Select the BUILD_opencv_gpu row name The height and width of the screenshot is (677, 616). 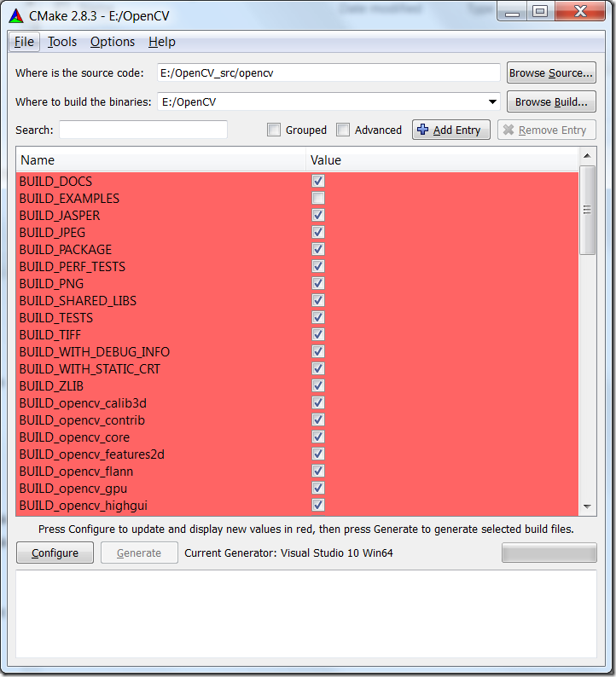[x=73, y=489]
